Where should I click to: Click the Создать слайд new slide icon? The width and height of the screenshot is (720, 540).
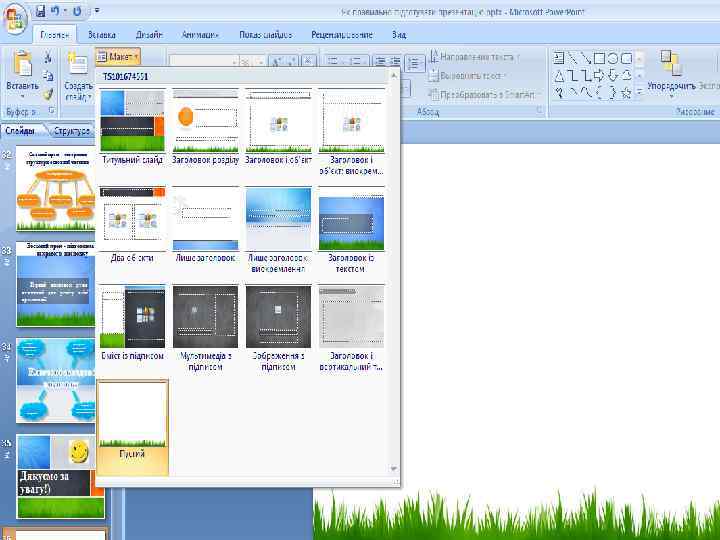[78, 64]
